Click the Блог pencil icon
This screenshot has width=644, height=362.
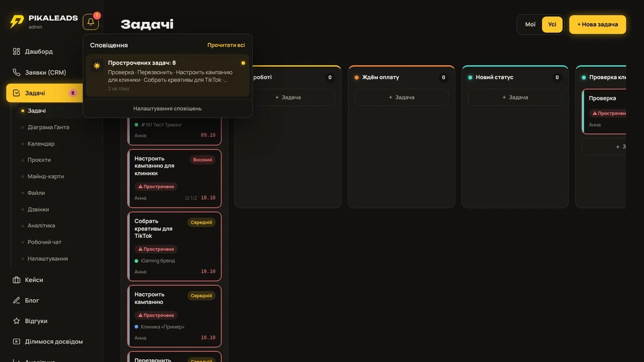(17, 300)
